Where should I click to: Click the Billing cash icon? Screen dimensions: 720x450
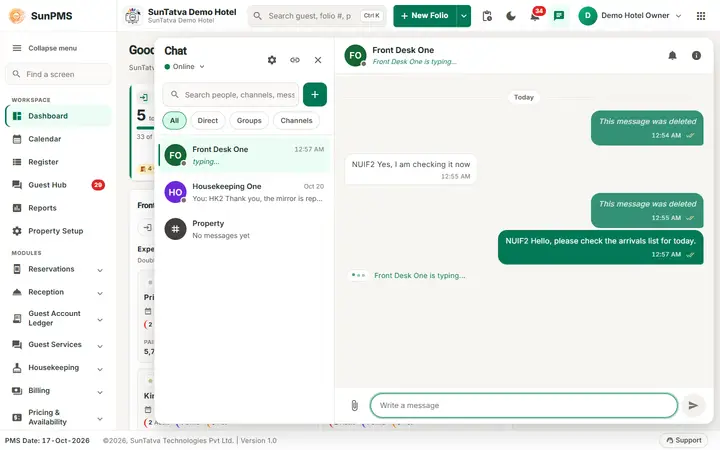pyautogui.click(x=17, y=391)
